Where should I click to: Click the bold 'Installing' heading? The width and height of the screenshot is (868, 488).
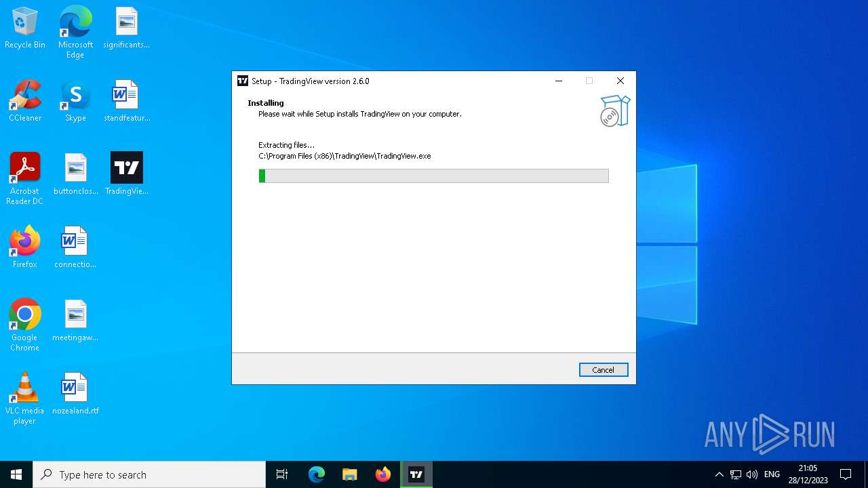tap(266, 103)
